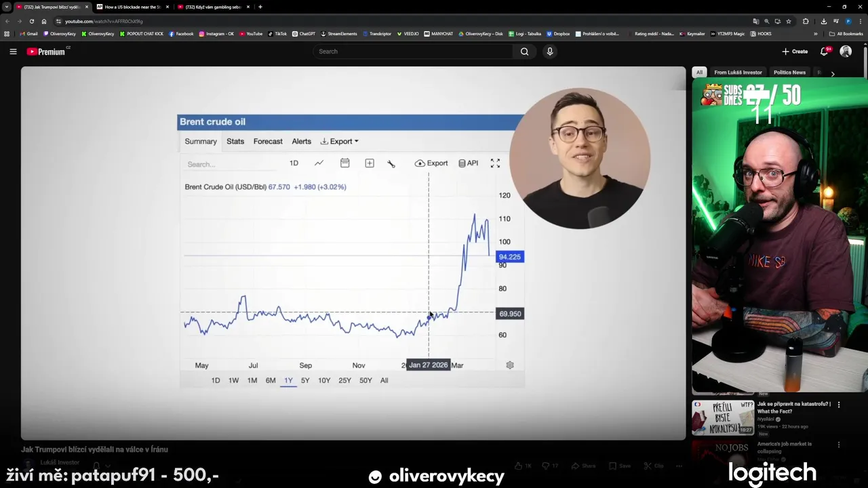
Task: Select the Politics News chip
Action: click(x=789, y=73)
